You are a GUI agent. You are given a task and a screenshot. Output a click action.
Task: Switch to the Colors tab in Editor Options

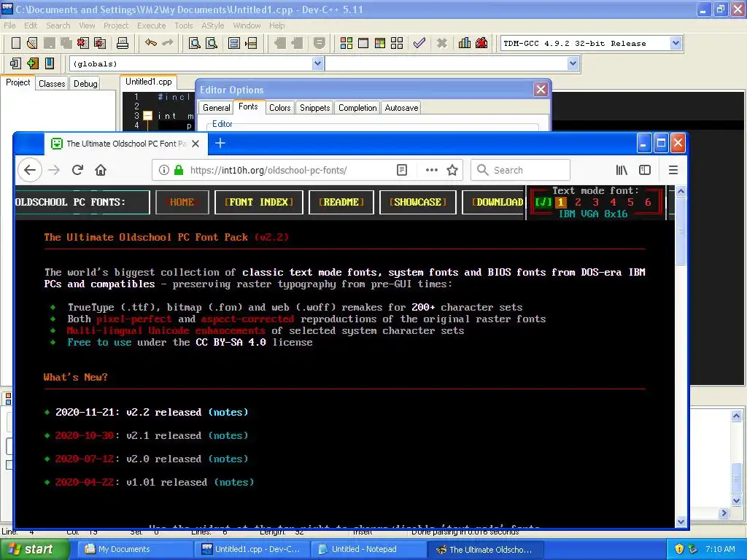[279, 108]
